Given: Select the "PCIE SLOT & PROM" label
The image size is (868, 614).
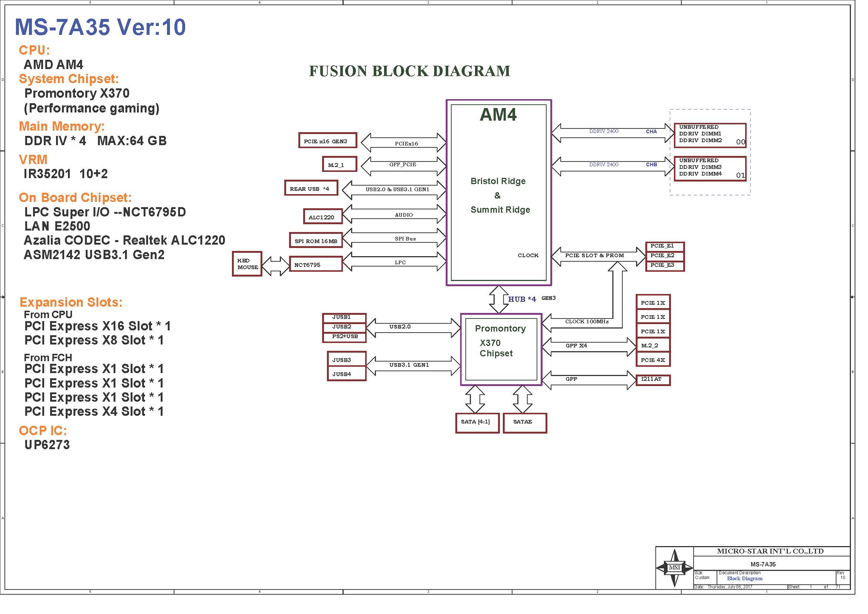Looking at the screenshot, I should click(594, 255).
